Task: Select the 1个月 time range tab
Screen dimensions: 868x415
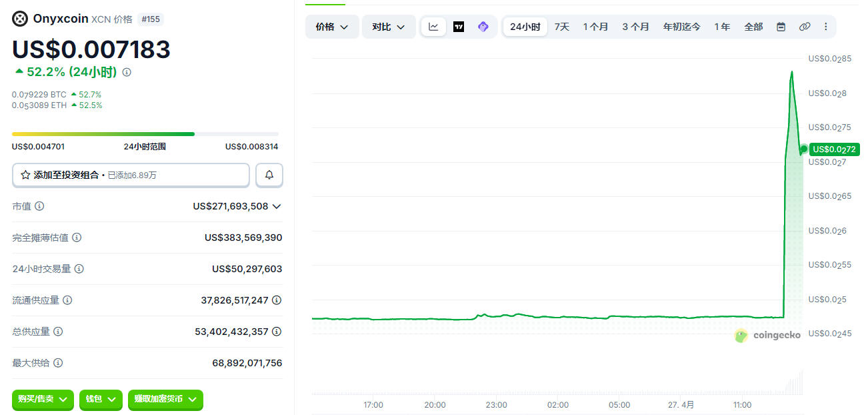Action: click(595, 27)
